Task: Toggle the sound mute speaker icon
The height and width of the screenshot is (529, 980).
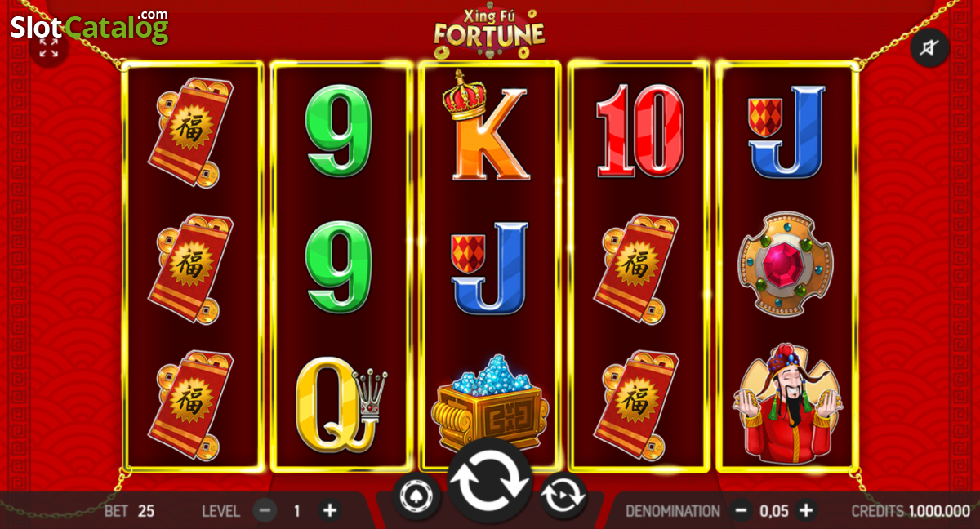Action: tap(930, 47)
